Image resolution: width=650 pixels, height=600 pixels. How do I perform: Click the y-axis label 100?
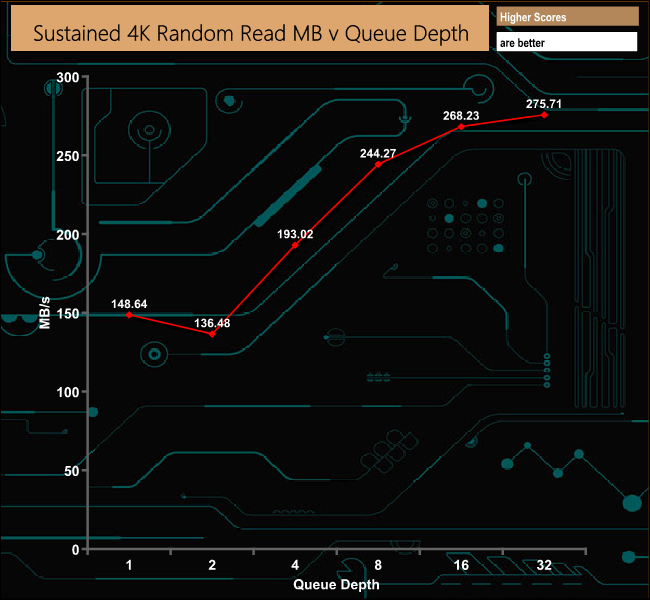68,392
